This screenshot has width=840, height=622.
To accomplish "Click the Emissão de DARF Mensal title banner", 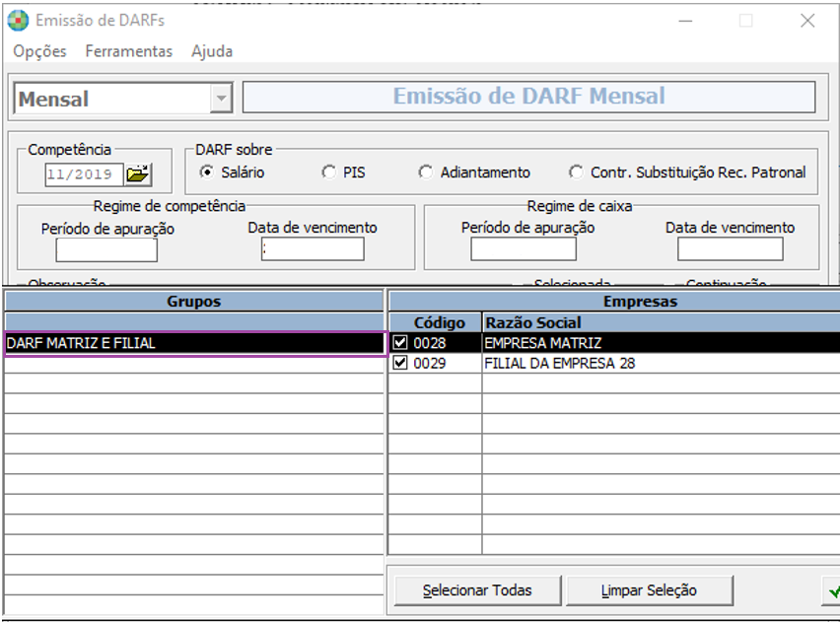I will point(528,97).
